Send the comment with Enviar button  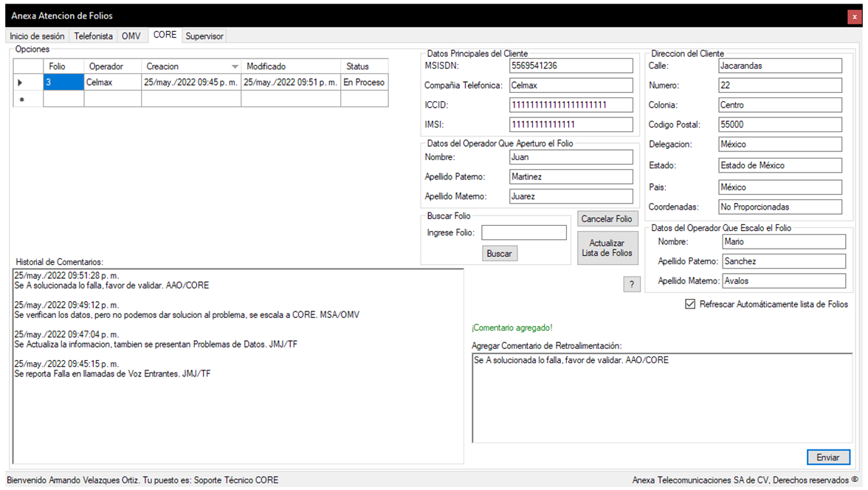(827, 458)
